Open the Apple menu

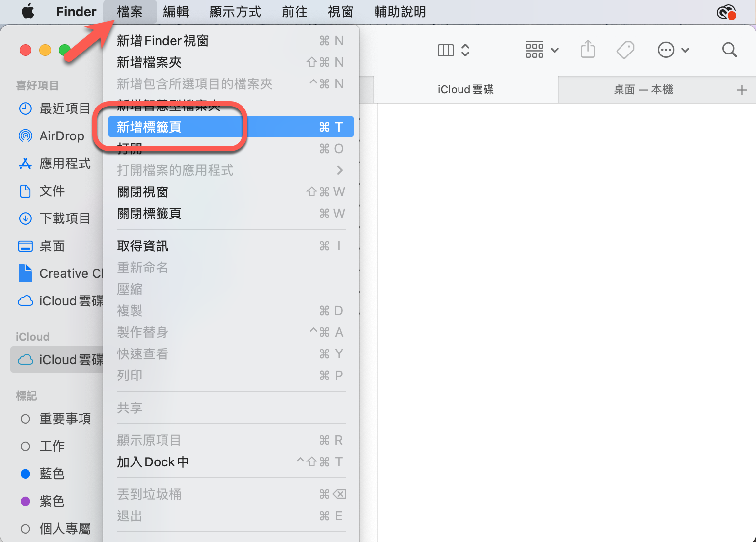point(28,11)
